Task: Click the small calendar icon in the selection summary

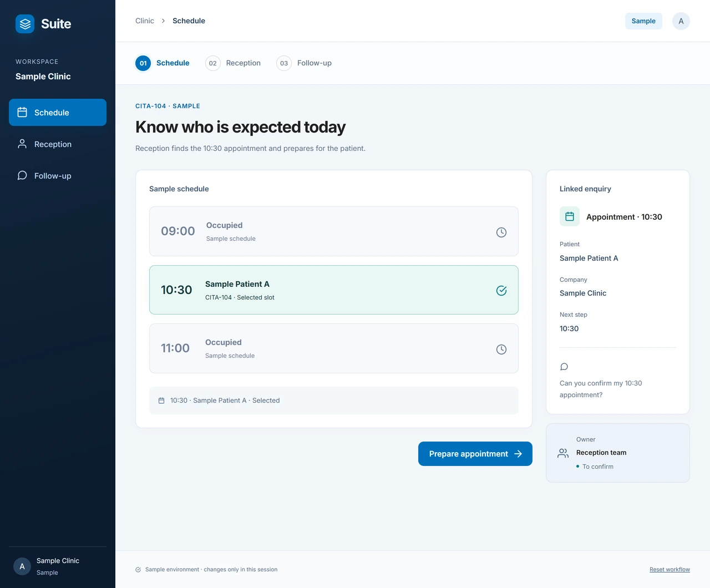Action: [x=161, y=401]
